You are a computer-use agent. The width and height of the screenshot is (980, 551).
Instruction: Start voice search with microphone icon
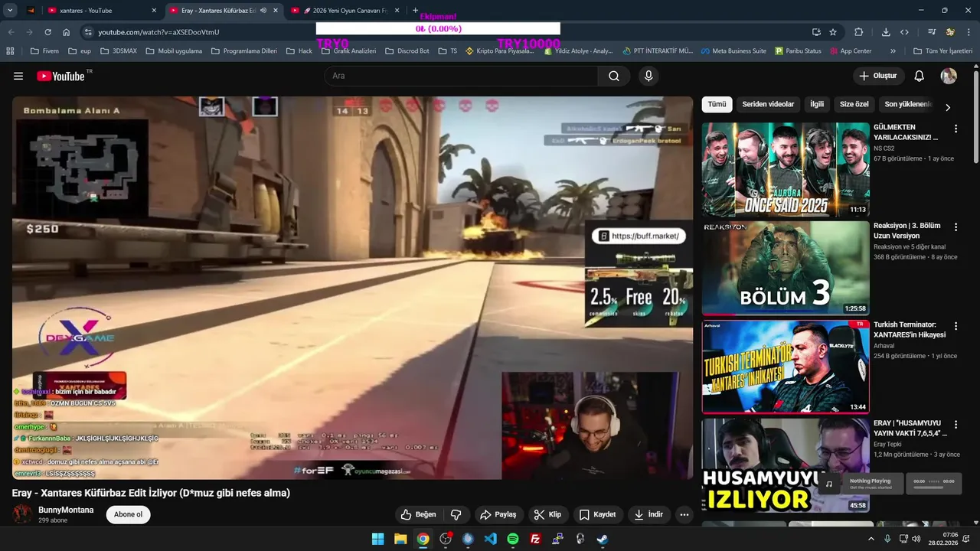click(x=648, y=76)
